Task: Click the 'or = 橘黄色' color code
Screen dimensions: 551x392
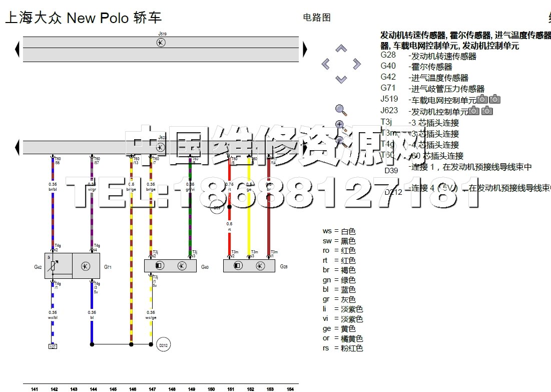Action: [343, 338]
